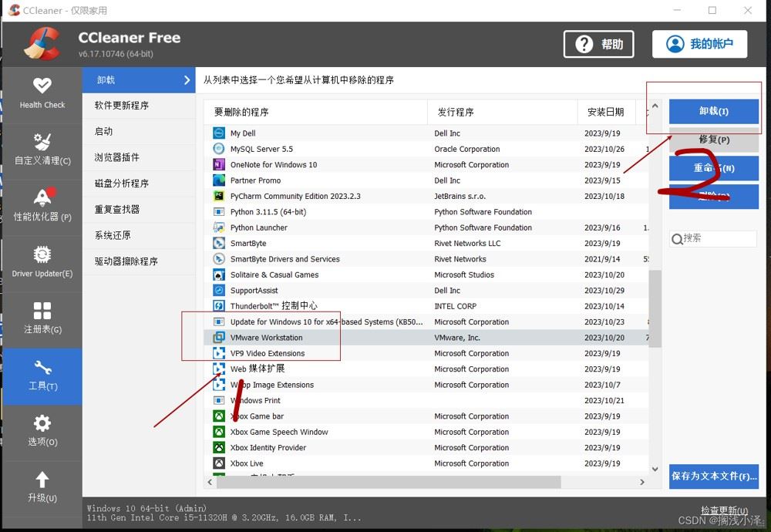Open Custom Clean (自定义清理) in sidebar
The height and width of the screenshot is (532, 771).
point(42,150)
